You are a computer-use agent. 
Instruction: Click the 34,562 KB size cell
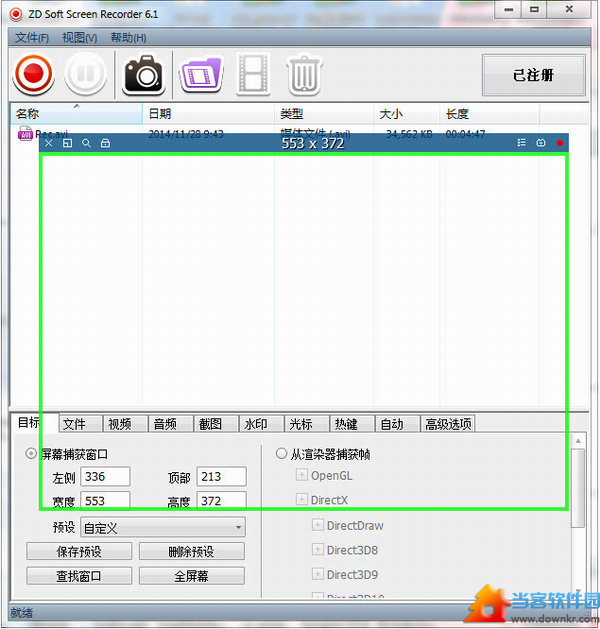click(x=409, y=134)
